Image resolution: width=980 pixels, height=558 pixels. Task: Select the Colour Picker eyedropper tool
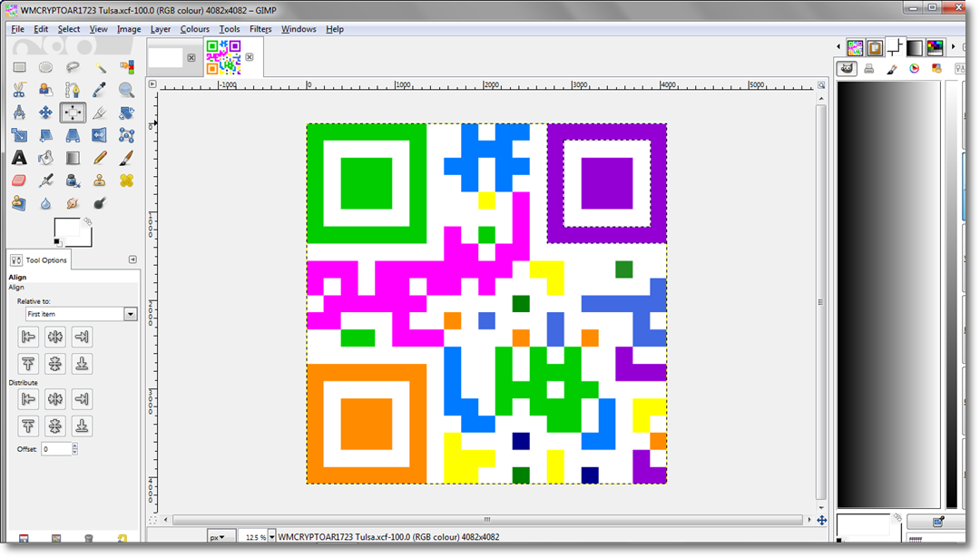coord(100,90)
